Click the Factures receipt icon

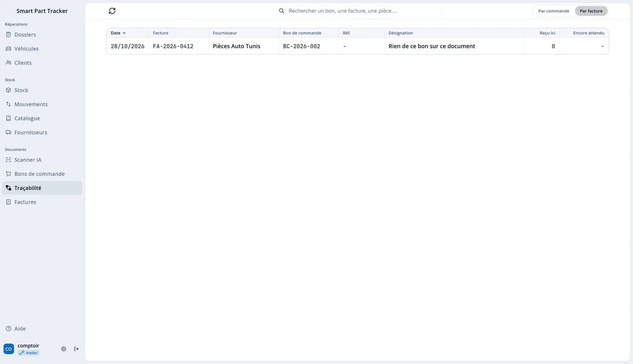point(8,202)
